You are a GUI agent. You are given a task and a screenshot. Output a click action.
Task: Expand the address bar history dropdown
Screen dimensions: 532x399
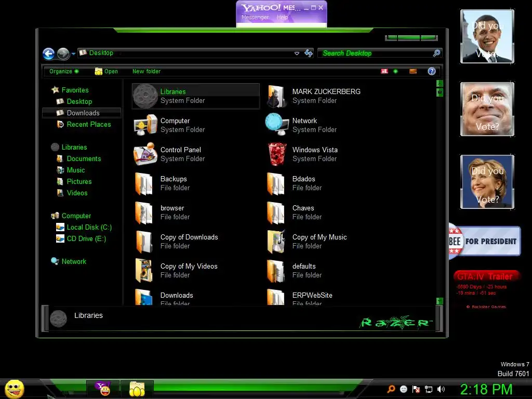click(x=297, y=54)
